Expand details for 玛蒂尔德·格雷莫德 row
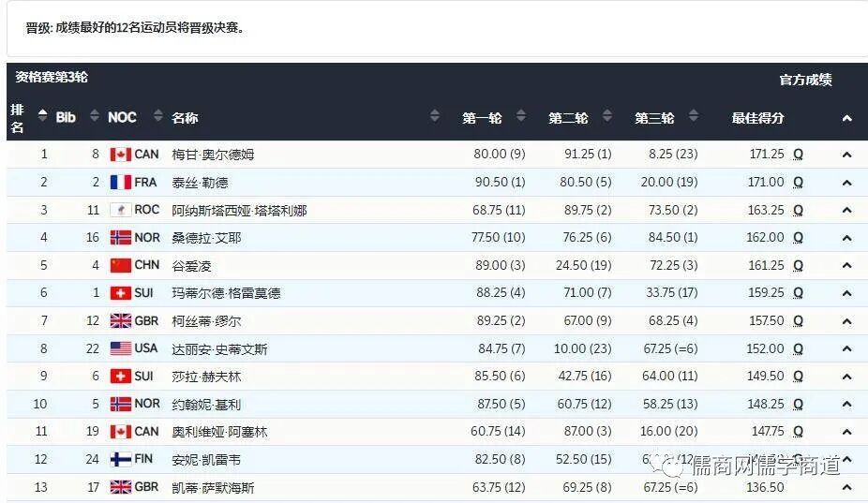The image size is (868, 503). (847, 293)
